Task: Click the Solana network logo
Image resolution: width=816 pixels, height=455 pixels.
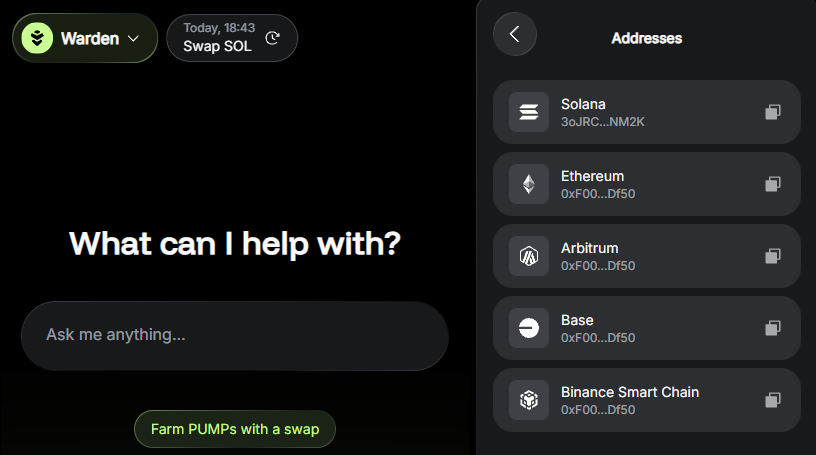Action: [529, 112]
